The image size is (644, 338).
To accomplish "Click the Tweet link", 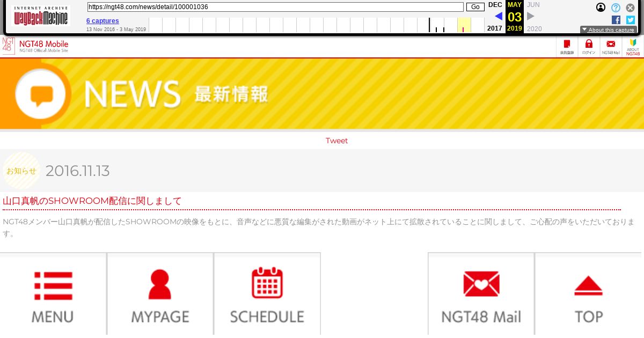I will (336, 141).
